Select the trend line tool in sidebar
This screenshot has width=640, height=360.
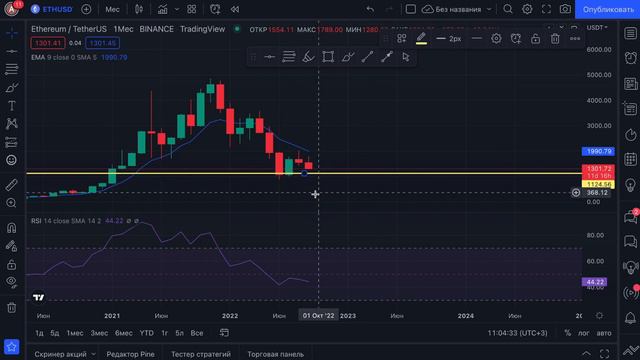click(11, 51)
